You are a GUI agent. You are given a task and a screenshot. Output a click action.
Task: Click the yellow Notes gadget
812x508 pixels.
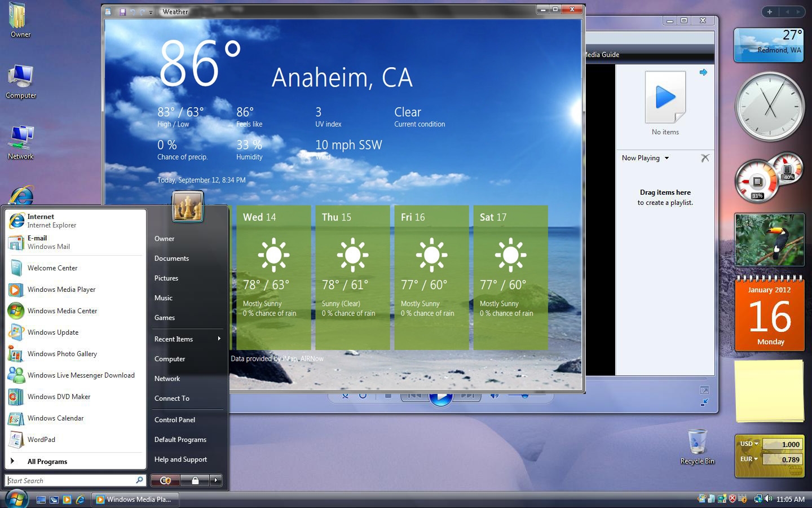769,391
